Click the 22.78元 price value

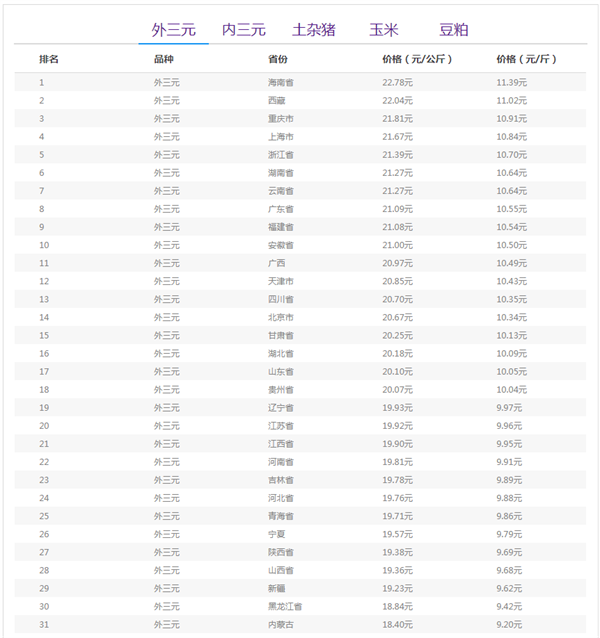[397, 82]
